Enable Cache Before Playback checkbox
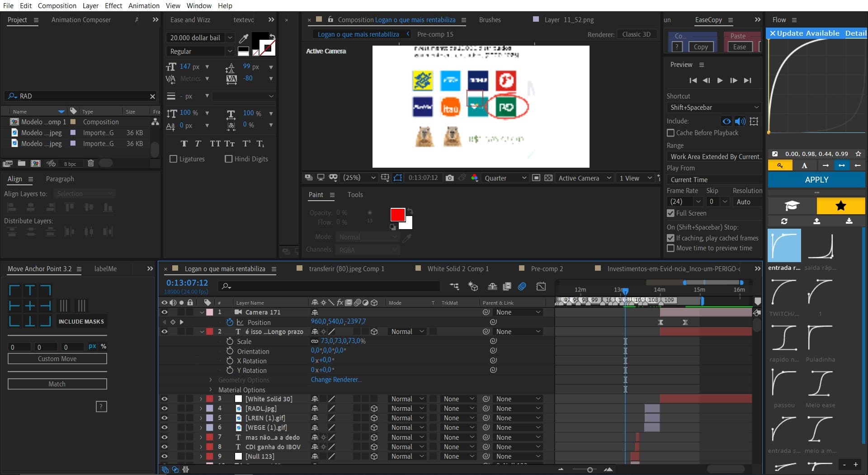 671,133
